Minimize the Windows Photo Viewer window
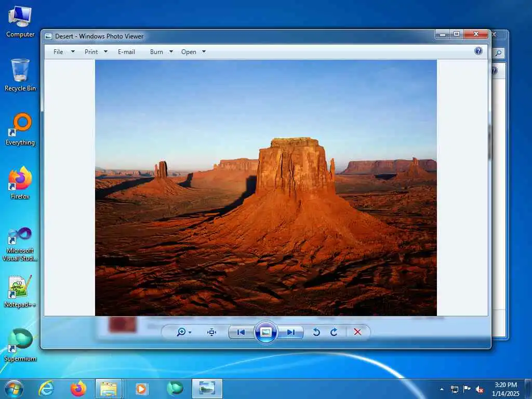The height and width of the screenshot is (399, 532). (443, 34)
